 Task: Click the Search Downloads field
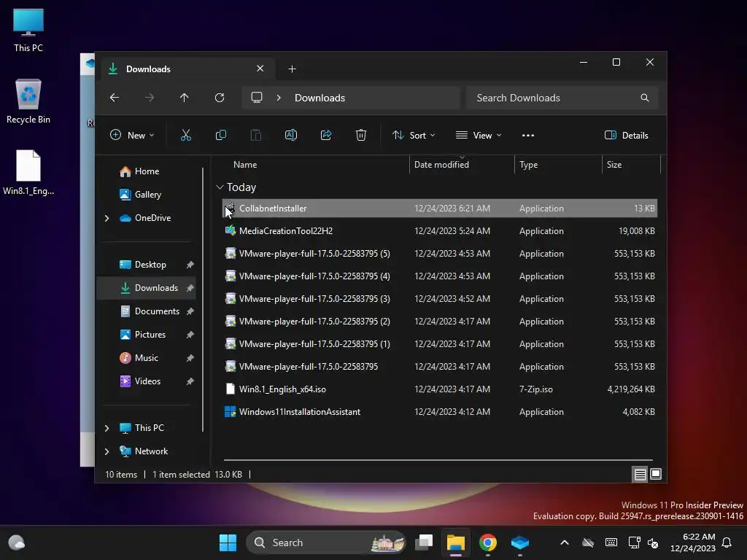(562, 98)
